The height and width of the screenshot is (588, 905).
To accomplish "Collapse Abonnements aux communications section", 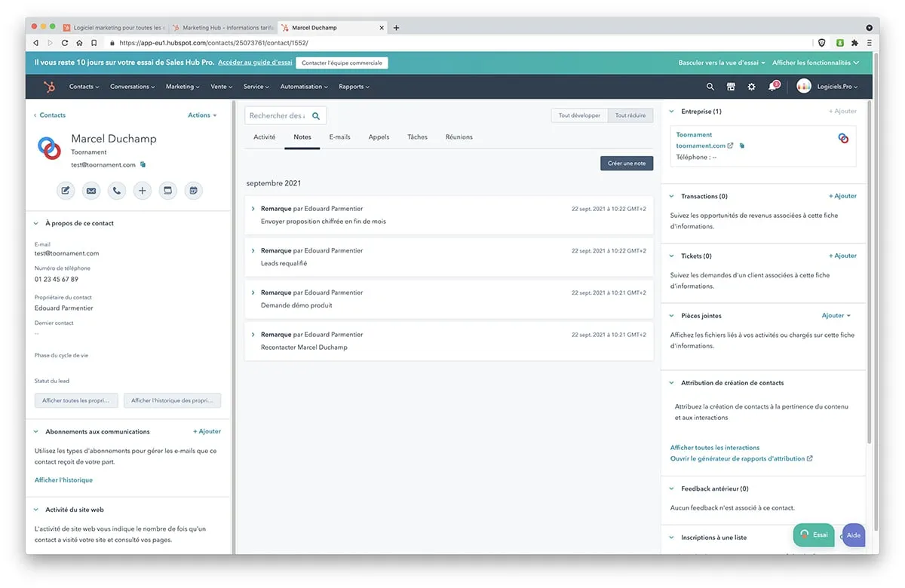I will [x=36, y=432].
